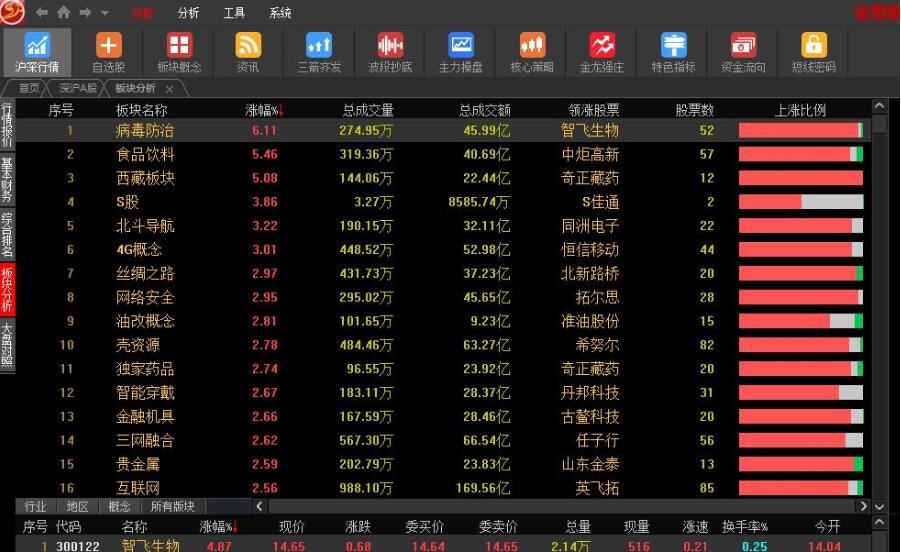Expand the navigation history dropdown arrow
This screenshot has height=552, width=901.
tap(105, 13)
